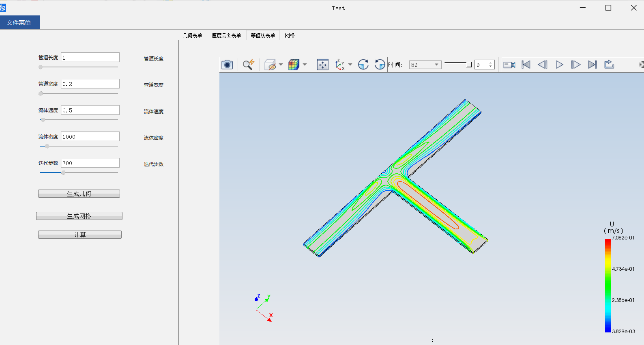Click the XYZ axes orientation icon

340,65
